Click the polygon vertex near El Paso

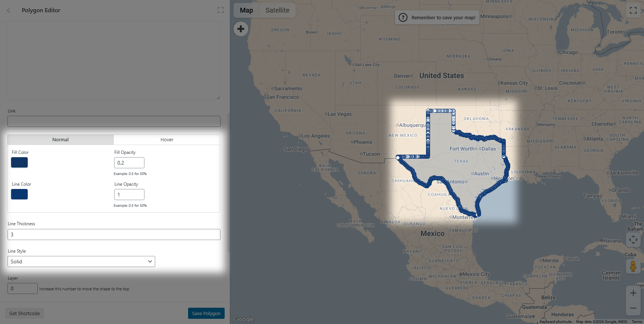(398, 158)
